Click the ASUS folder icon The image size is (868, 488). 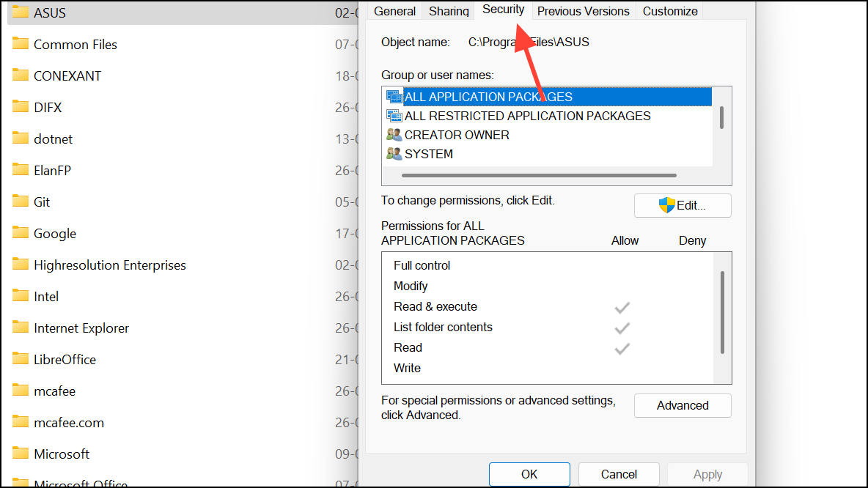20,12
